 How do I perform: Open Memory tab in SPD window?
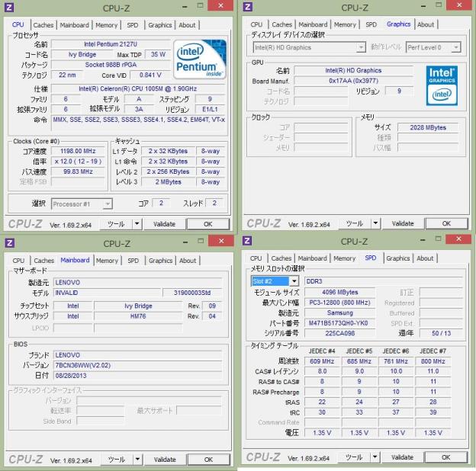tap(344, 258)
